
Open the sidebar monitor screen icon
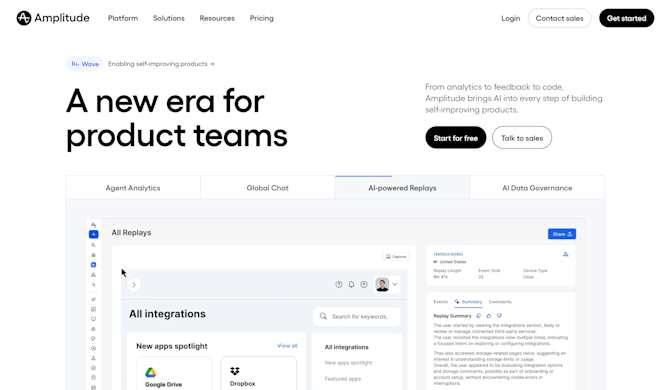tap(93, 319)
